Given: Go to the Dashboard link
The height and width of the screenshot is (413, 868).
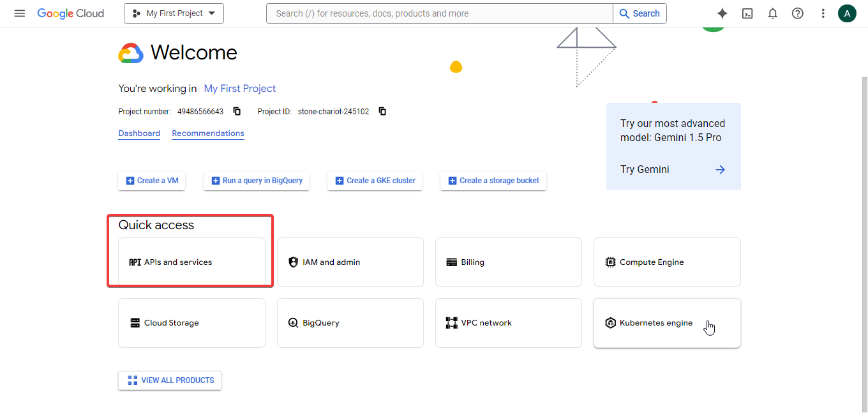Looking at the screenshot, I should pos(139,133).
